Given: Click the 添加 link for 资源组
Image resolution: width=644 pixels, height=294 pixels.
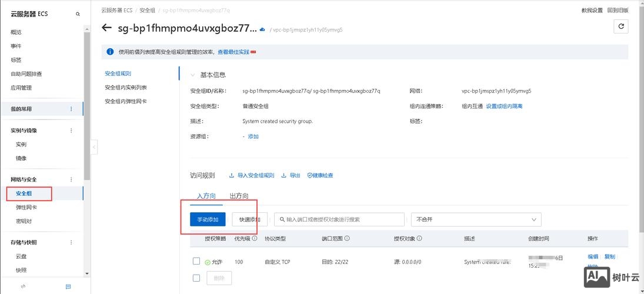Looking at the screenshot, I should pos(253,136).
